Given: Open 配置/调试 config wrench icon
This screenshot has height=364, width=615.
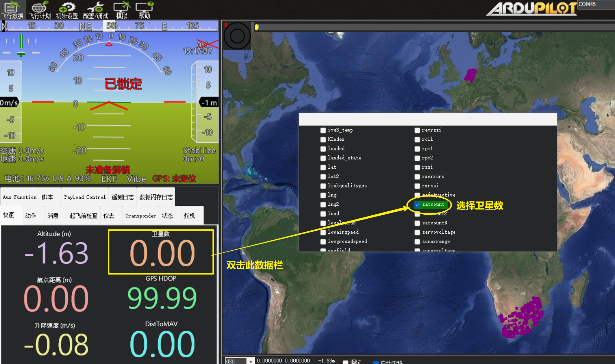Looking at the screenshot, I should pyautogui.click(x=95, y=10).
